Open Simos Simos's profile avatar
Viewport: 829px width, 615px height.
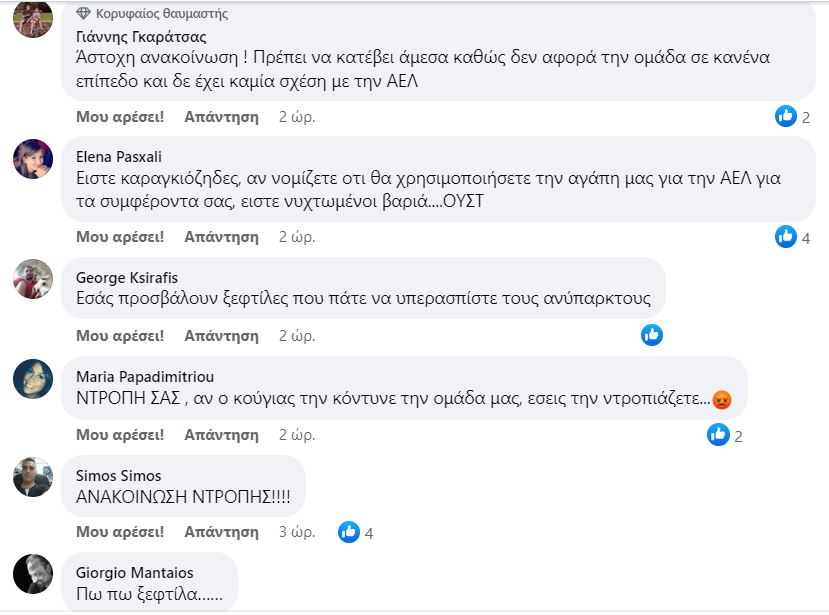point(33,477)
